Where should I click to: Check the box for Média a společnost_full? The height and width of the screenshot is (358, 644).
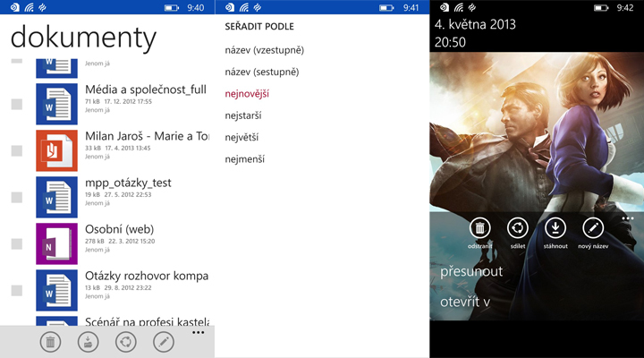16,104
